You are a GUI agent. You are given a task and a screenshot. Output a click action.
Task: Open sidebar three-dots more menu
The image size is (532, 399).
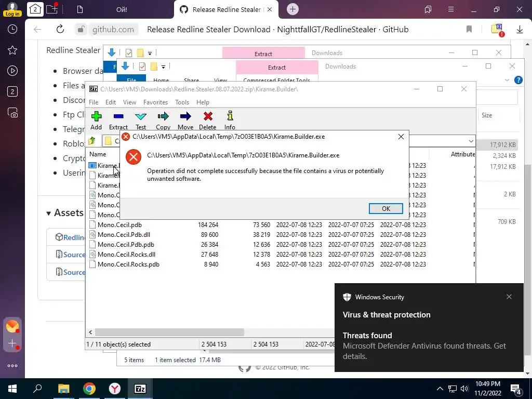12,366
